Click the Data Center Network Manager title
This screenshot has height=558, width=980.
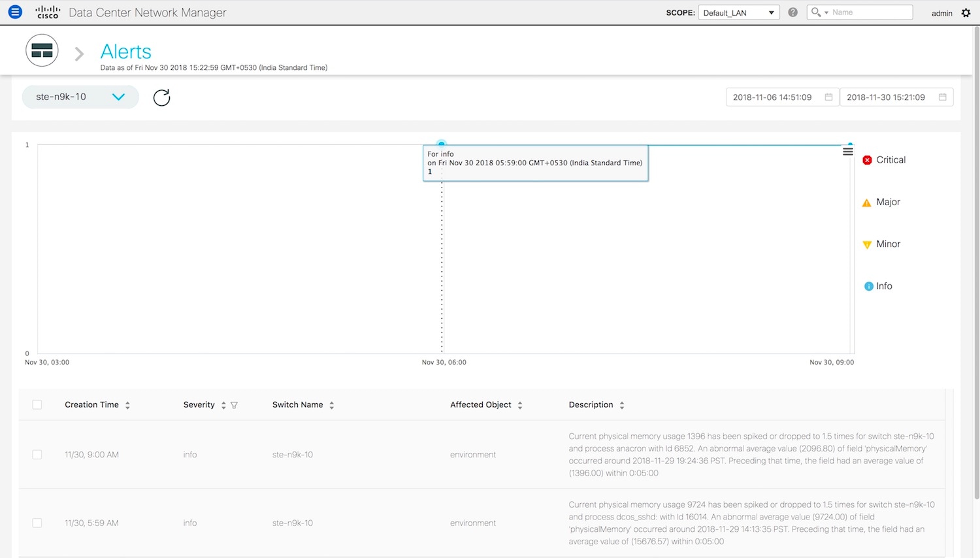pos(148,12)
